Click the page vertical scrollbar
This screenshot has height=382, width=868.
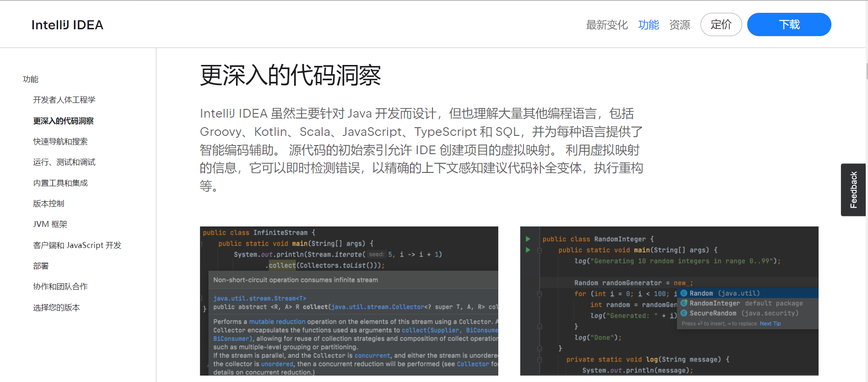[867, 71]
